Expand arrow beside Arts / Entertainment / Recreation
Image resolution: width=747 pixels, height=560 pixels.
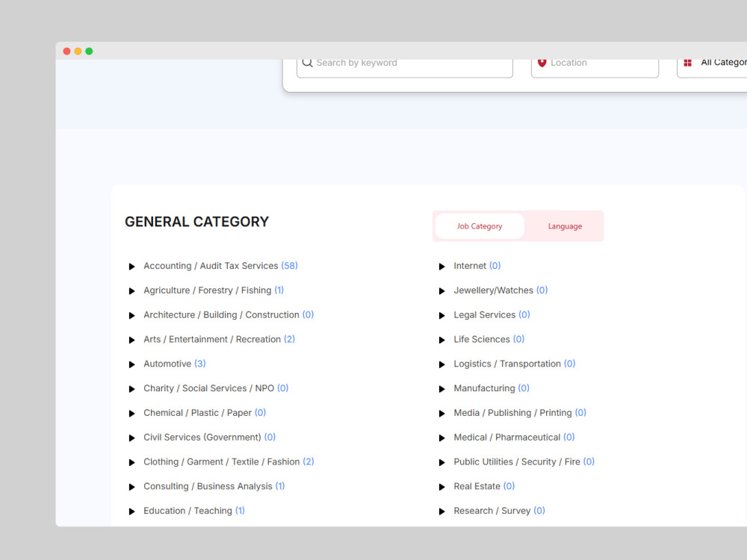(132, 340)
